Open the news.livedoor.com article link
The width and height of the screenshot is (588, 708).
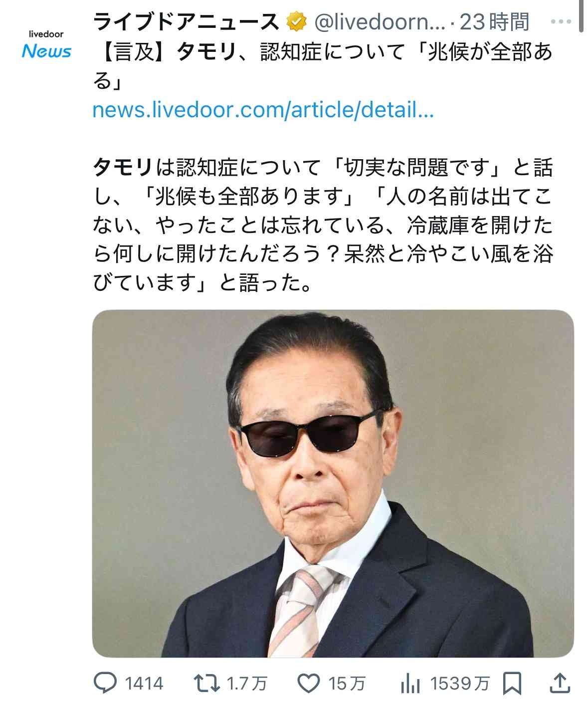click(263, 109)
